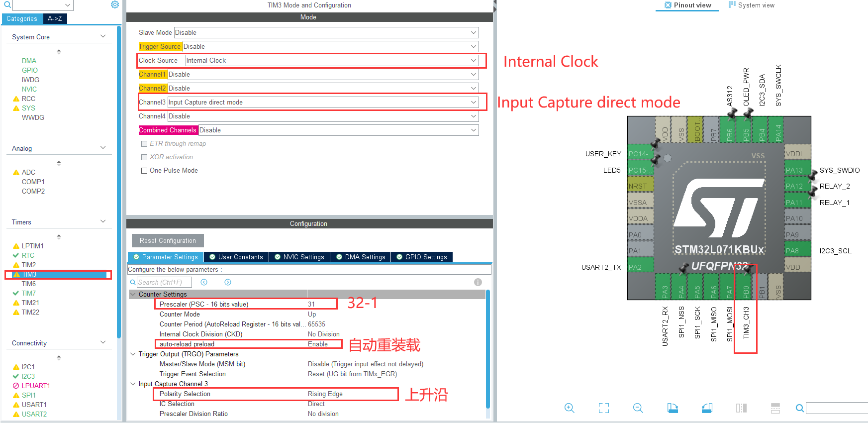This screenshot has height=424, width=868.
Task: Click the Reset Configuration button
Action: (168, 240)
